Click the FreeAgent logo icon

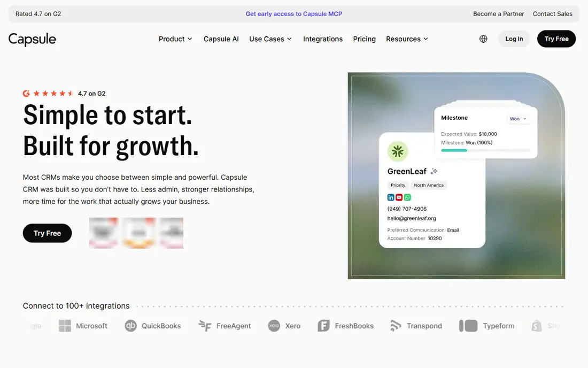coord(205,326)
